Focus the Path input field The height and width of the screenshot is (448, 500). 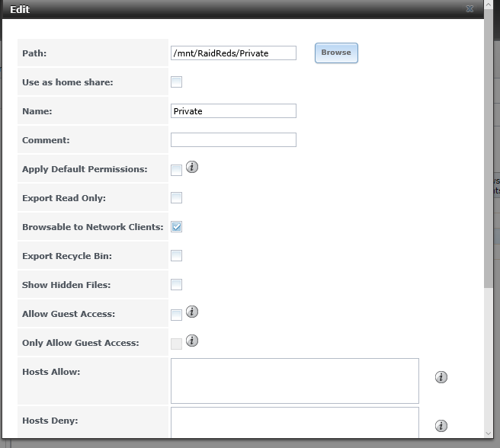pyautogui.click(x=233, y=53)
